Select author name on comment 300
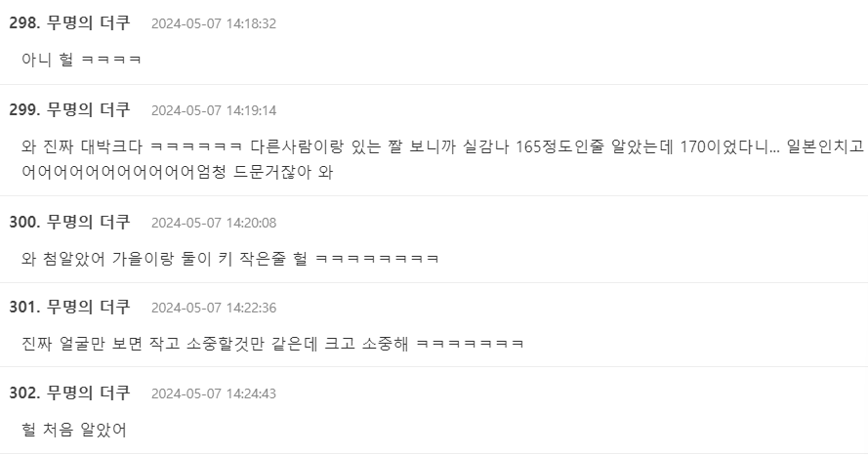Screen dimensions: 868x455 (x=89, y=222)
